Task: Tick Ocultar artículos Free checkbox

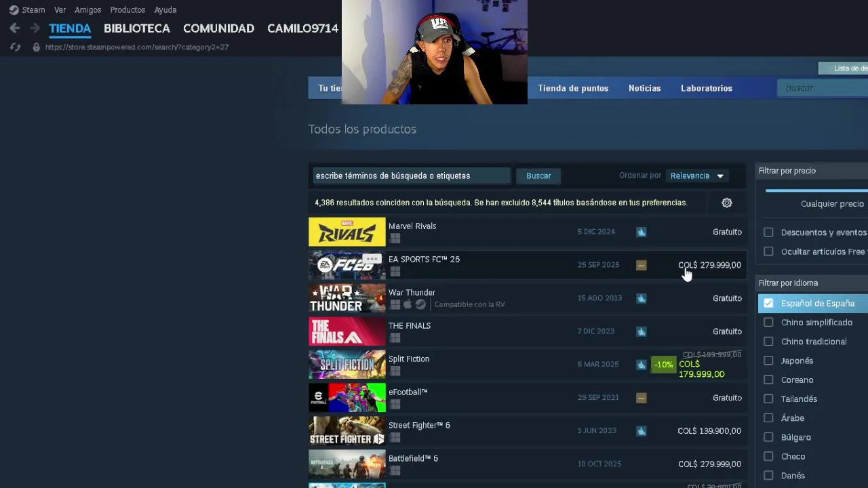Action: click(768, 251)
